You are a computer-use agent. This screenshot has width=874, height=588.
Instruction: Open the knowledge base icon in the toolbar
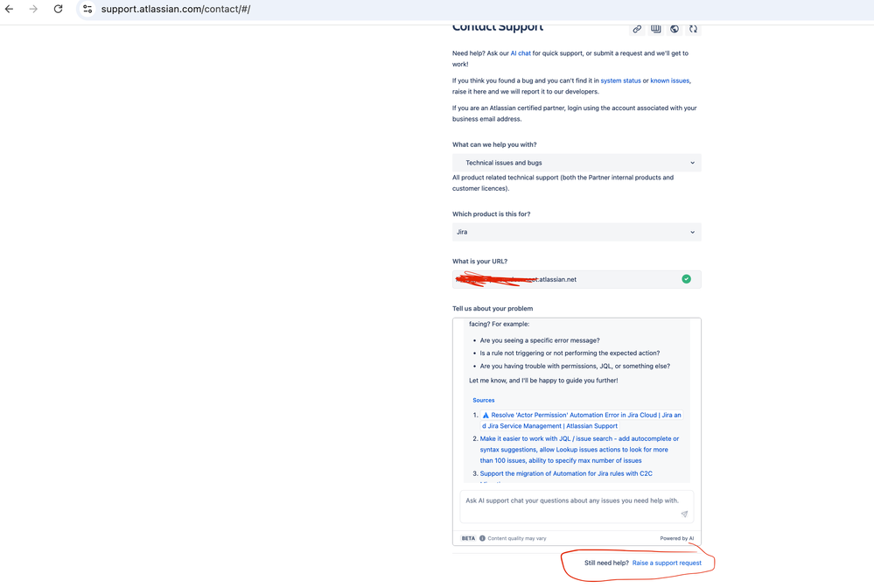[656, 29]
